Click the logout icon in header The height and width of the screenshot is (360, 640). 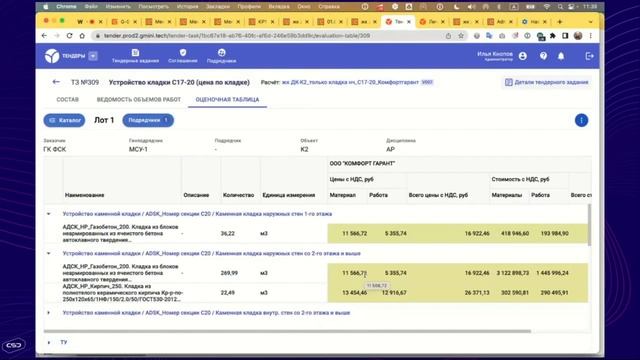589,56
